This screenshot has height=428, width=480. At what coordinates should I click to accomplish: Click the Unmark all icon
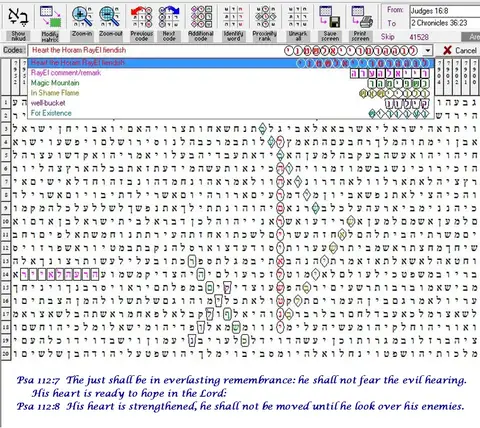pyautogui.click(x=298, y=17)
